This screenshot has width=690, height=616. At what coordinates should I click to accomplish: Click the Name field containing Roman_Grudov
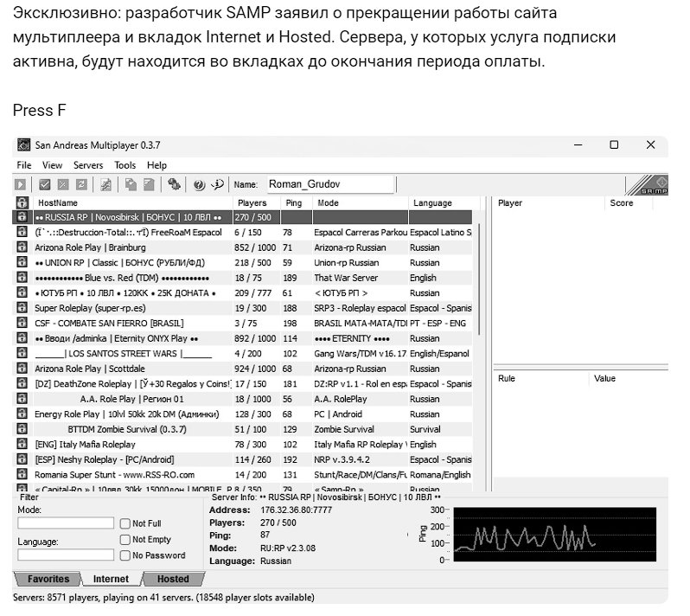330,184
